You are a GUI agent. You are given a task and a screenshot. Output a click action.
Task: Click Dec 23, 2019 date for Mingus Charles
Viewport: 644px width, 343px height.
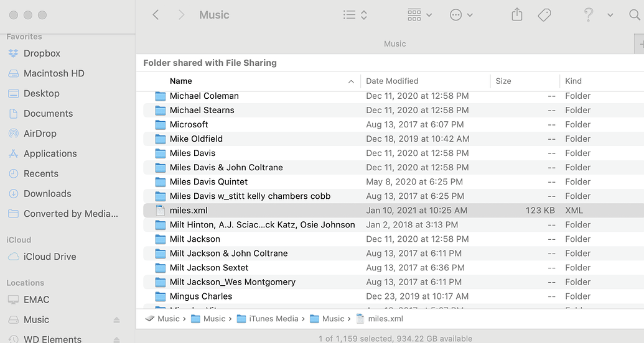418,296
